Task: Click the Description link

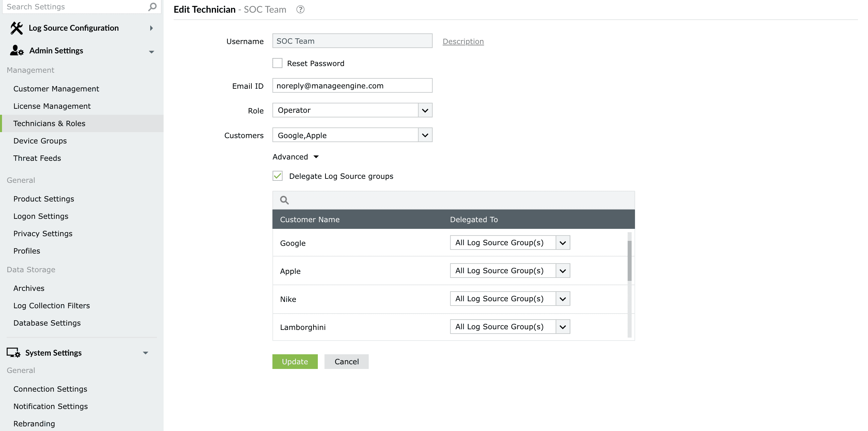Action: coord(463,41)
